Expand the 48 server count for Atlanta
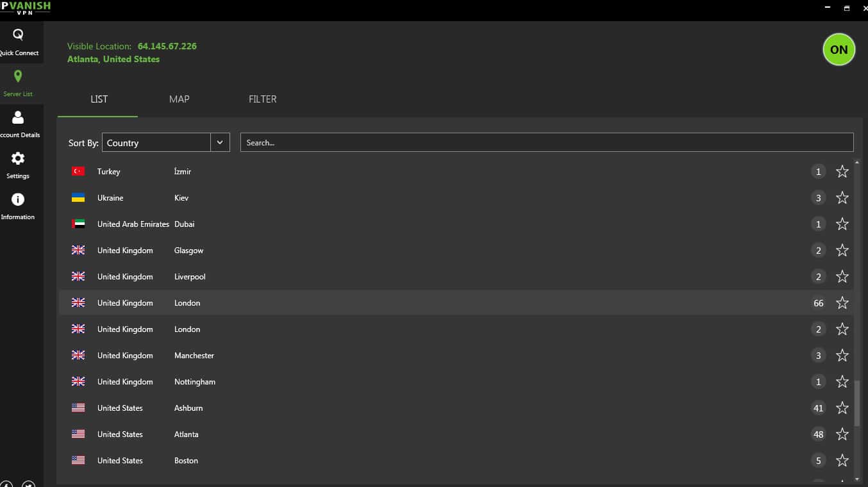868x487 pixels. (x=818, y=434)
